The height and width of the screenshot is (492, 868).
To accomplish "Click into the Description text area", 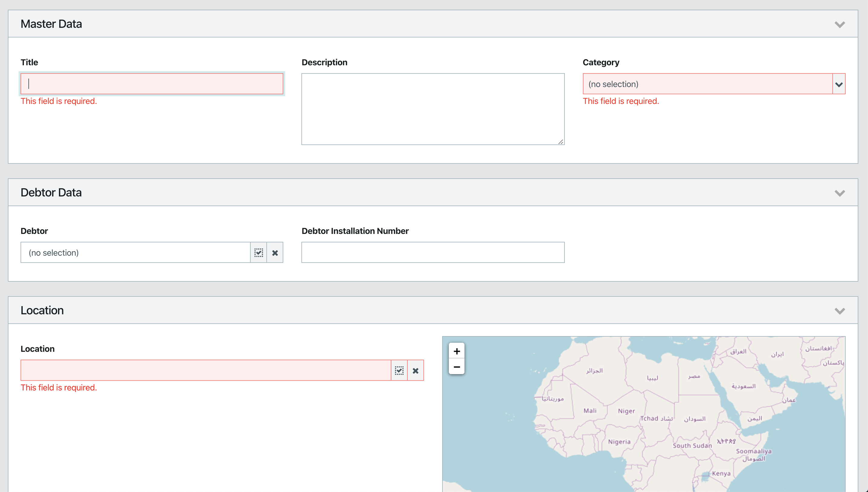I will coord(433,109).
